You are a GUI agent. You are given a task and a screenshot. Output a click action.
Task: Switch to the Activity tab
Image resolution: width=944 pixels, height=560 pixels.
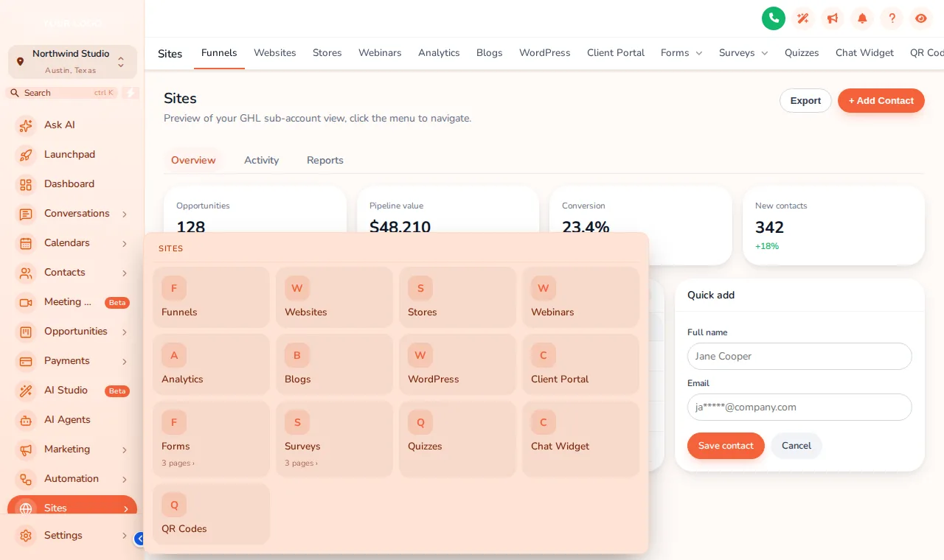tap(261, 160)
